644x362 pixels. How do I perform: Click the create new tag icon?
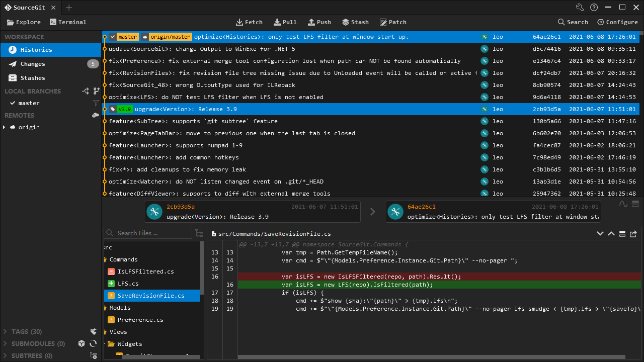click(x=93, y=331)
